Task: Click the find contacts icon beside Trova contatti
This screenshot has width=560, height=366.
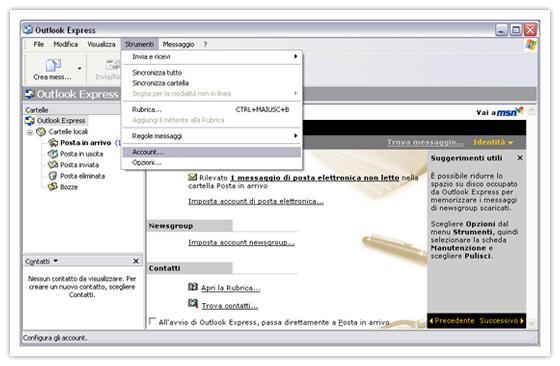Action: (x=193, y=304)
